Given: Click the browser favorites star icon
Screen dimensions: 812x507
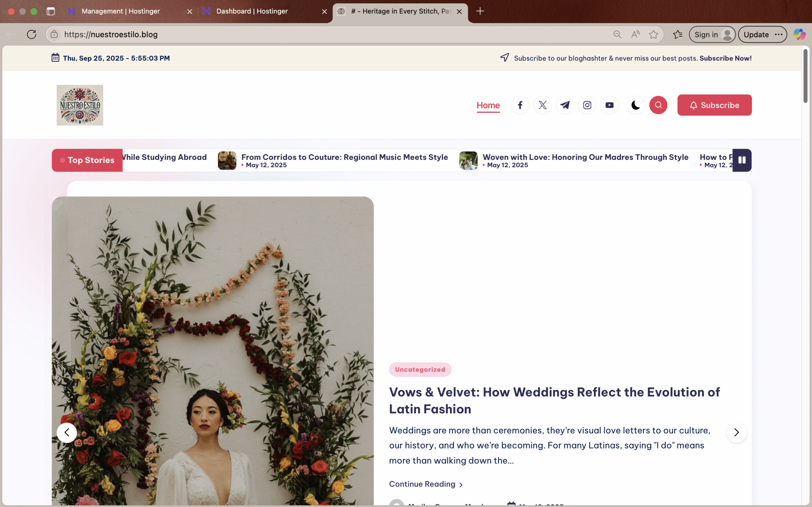Looking at the screenshot, I should (653, 35).
